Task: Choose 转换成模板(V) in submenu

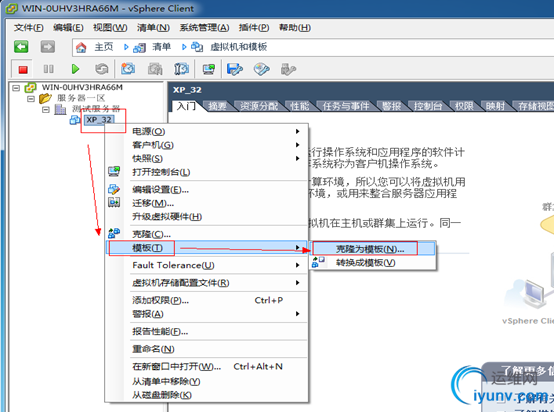Action: pyautogui.click(x=373, y=263)
